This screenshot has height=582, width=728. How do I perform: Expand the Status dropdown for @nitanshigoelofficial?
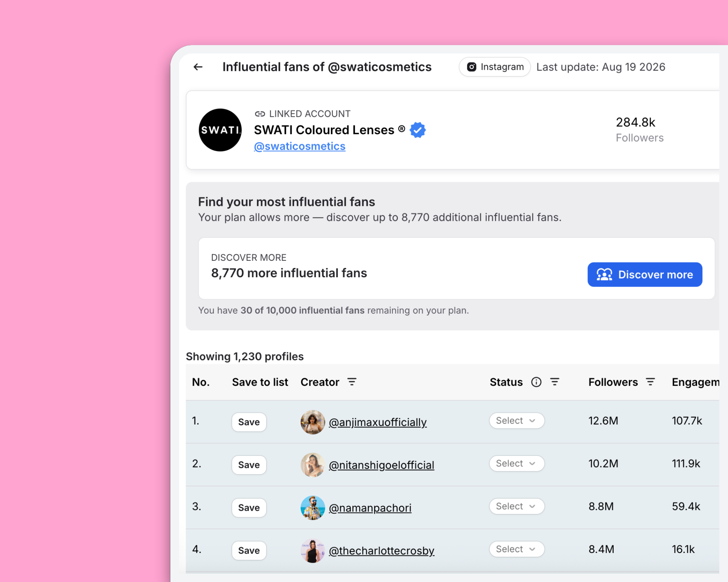point(517,463)
